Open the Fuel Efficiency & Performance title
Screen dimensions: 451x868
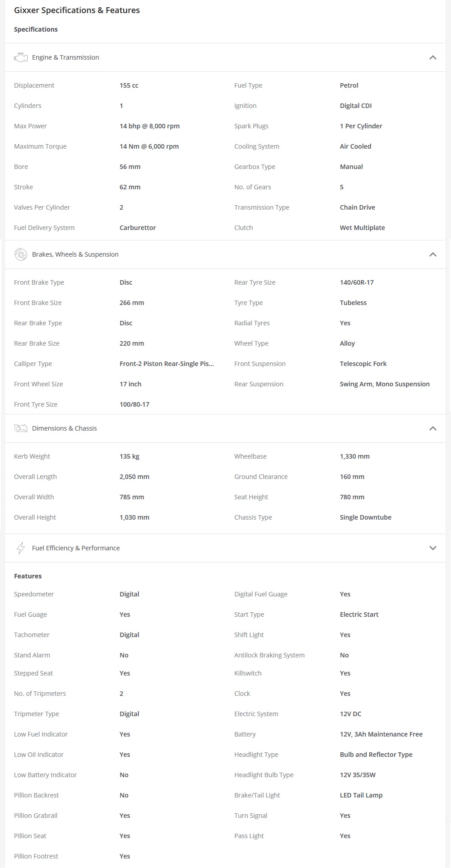coord(76,548)
